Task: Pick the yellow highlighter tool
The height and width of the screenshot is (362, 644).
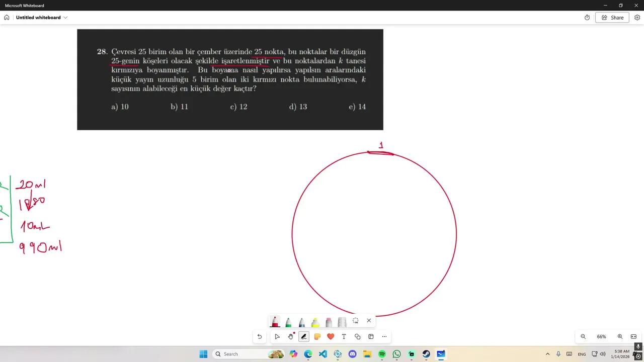Action: [315, 322]
